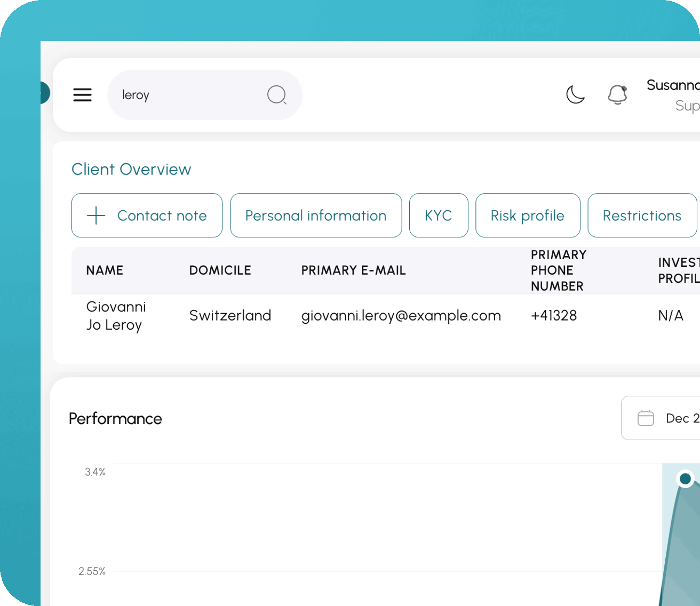Open notifications via the bell icon
The image size is (700, 606).
point(617,95)
